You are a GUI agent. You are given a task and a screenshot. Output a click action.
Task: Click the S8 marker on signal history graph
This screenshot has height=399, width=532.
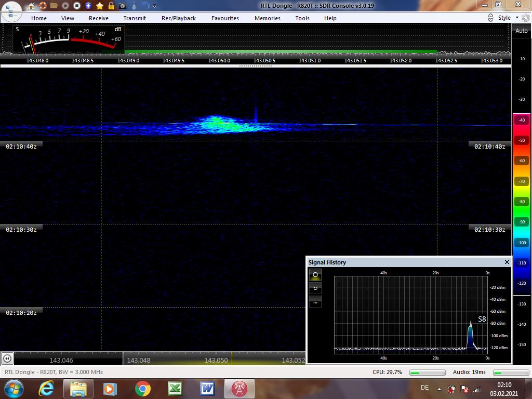point(482,319)
